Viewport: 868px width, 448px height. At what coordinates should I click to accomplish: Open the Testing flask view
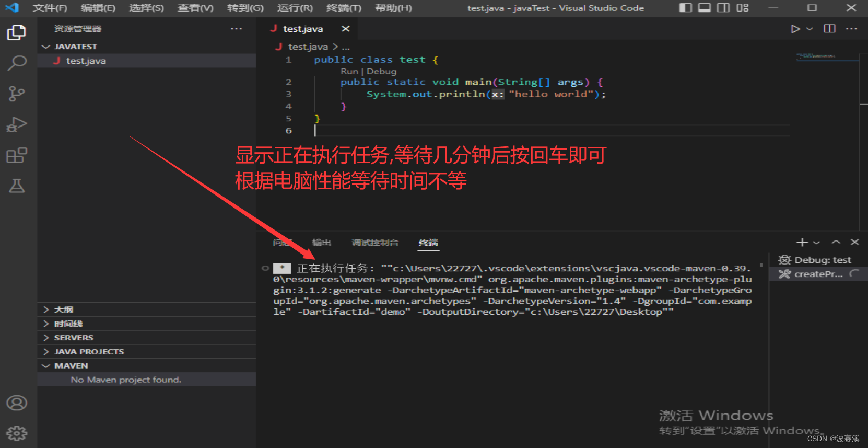16,186
